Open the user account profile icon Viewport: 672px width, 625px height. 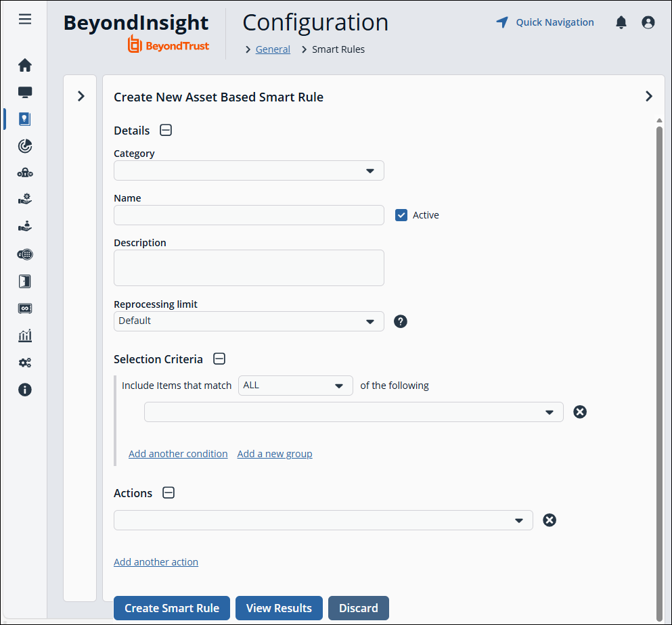tap(648, 22)
